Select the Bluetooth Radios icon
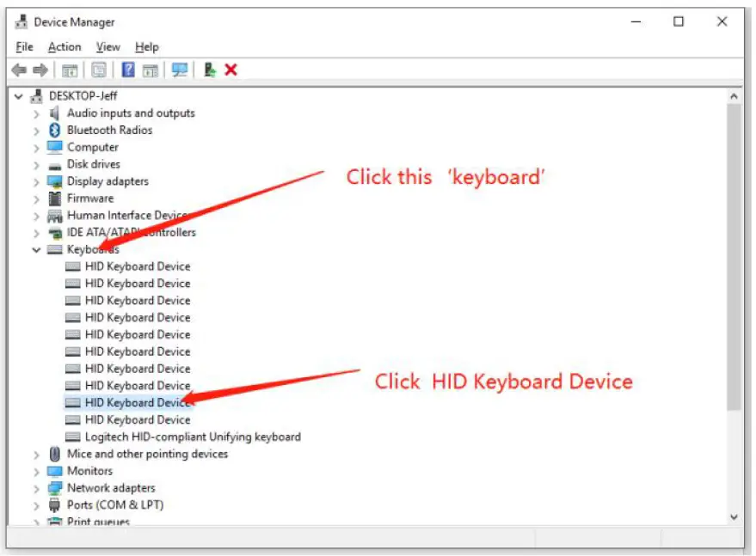 coord(54,130)
